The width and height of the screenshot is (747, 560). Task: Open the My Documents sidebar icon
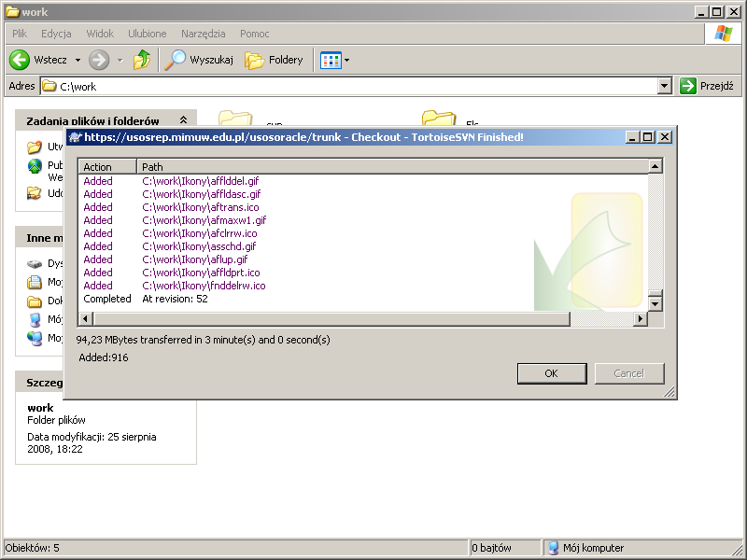pos(35,283)
